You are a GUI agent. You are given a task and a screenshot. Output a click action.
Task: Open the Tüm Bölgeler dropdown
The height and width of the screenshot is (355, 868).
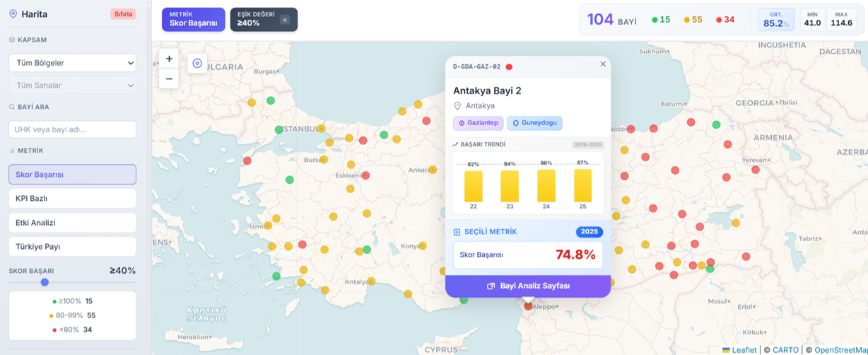[72, 63]
